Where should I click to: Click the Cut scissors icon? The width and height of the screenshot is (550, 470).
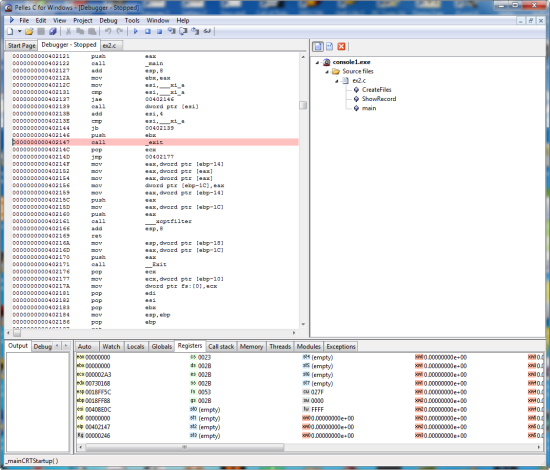(x=68, y=32)
